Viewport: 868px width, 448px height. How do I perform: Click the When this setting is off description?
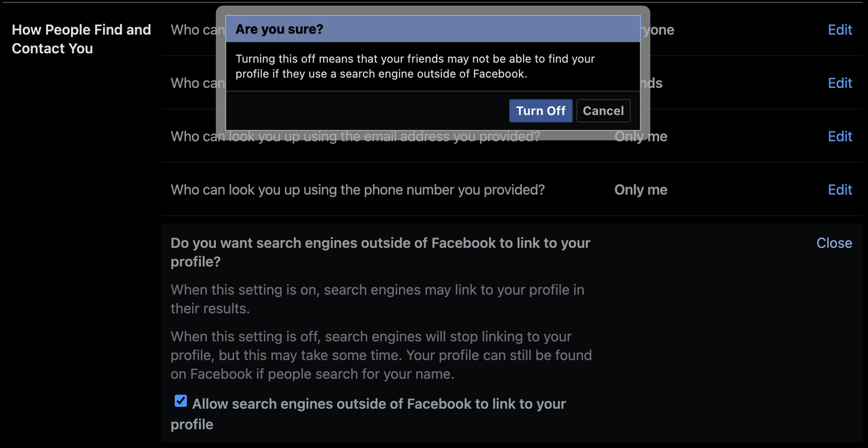tap(381, 355)
